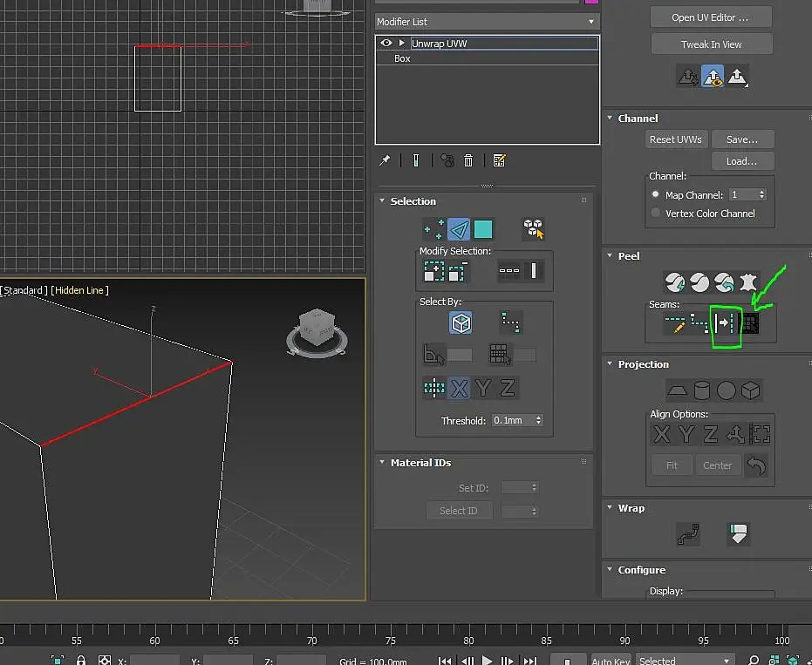Click the Pelt Map icon

pos(747,282)
